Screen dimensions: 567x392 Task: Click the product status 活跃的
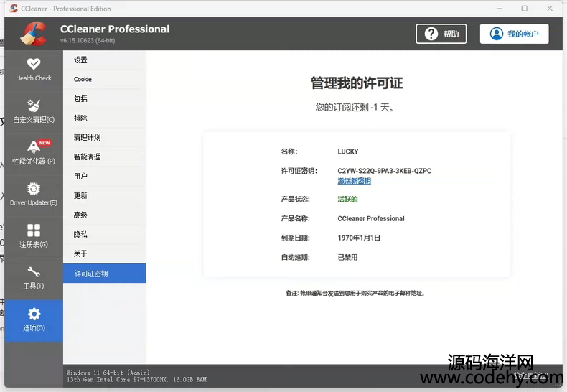click(347, 200)
